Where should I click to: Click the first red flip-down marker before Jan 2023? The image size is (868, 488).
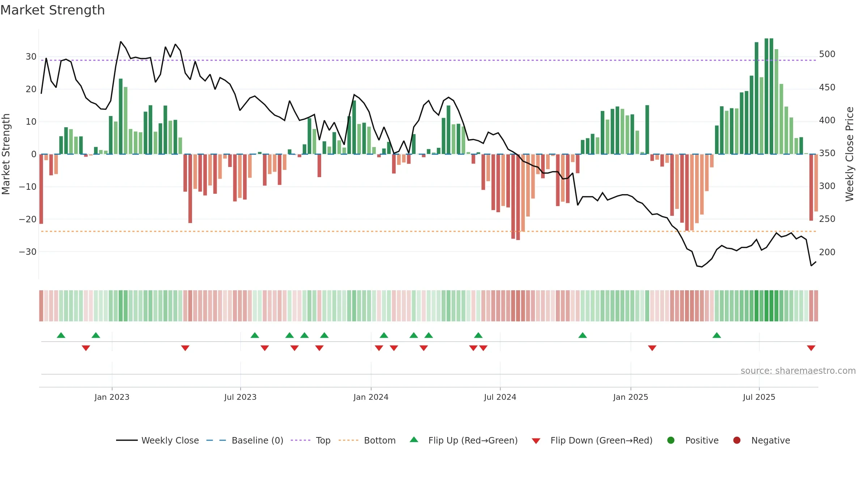[86, 348]
